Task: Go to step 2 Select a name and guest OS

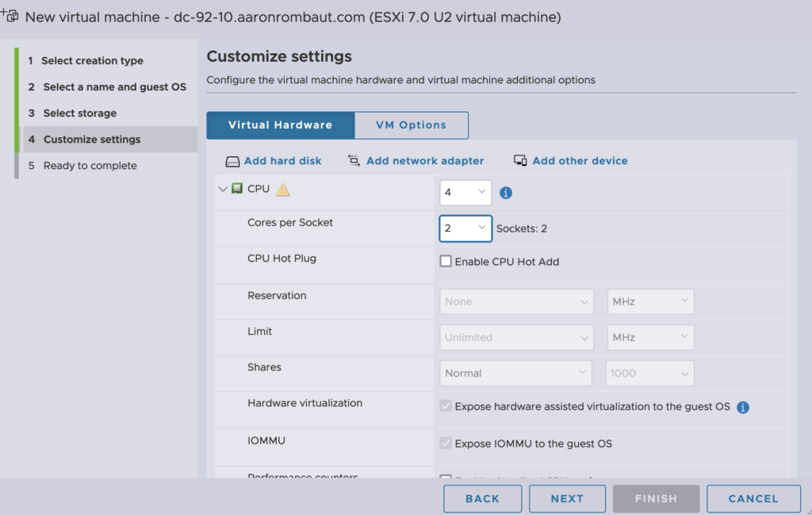Action: coord(114,86)
